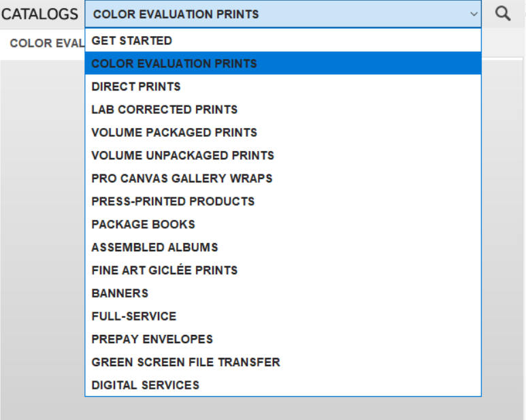Select Volume Unpackaged Prints option
526x420 pixels.
(x=182, y=155)
